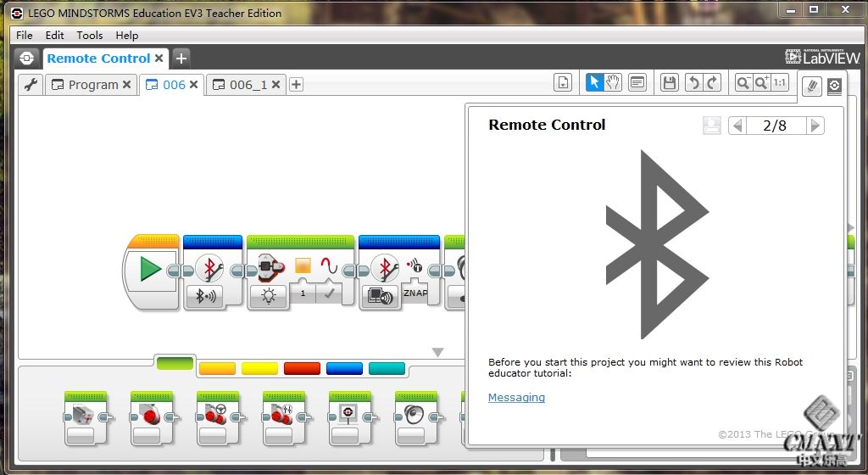868x475 pixels.
Task: Click the 2/8 page indicator
Action: (775, 126)
